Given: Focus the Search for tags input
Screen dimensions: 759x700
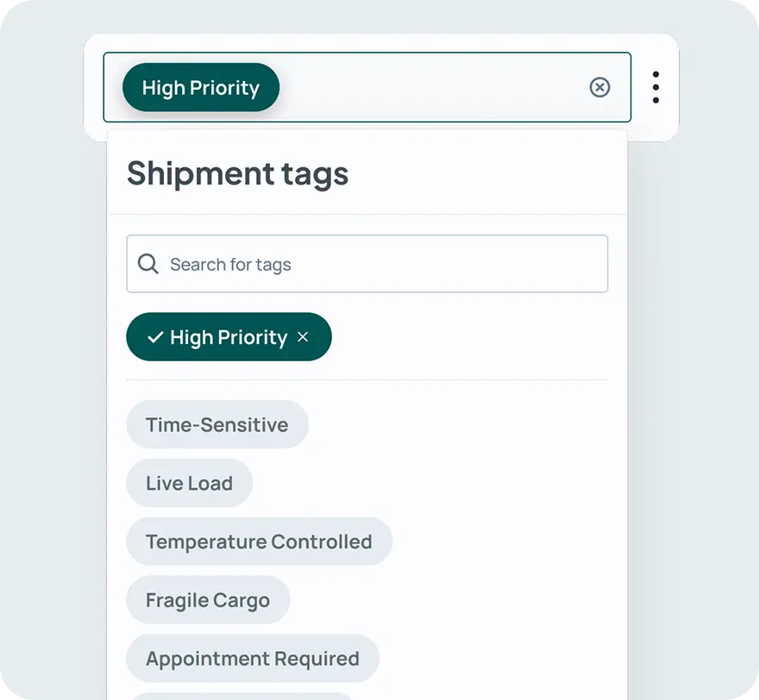Looking at the screenshot, I should (379, 264).
